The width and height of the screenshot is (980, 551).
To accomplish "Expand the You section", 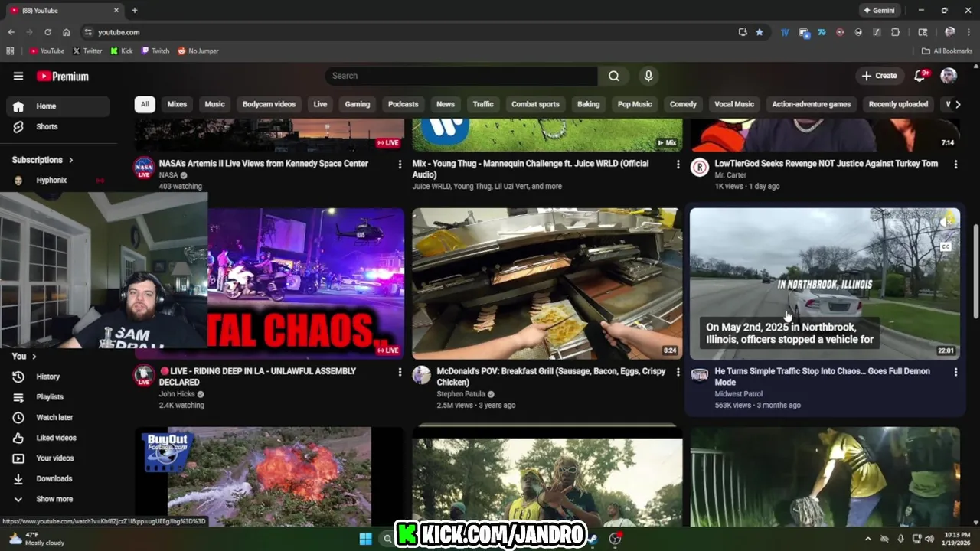I will [x=24, y=356].
